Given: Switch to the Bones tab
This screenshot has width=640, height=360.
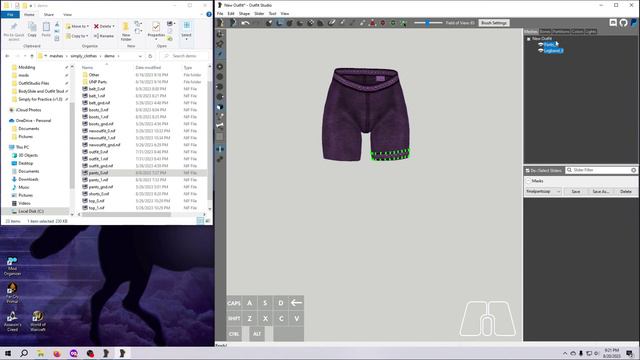Looking at the screenshot, I should pyautogui.click(x=545, y=31).
